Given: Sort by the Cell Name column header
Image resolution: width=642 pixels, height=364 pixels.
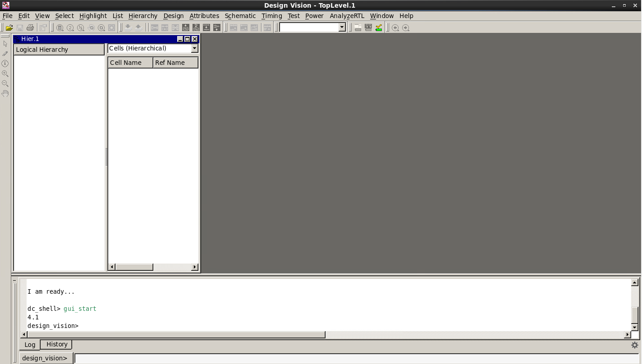Looking at the screenshot, I should coord(130,63).
